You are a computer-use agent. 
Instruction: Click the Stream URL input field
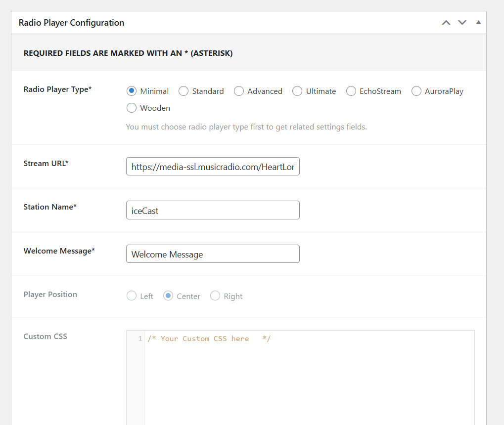point(213,167)
